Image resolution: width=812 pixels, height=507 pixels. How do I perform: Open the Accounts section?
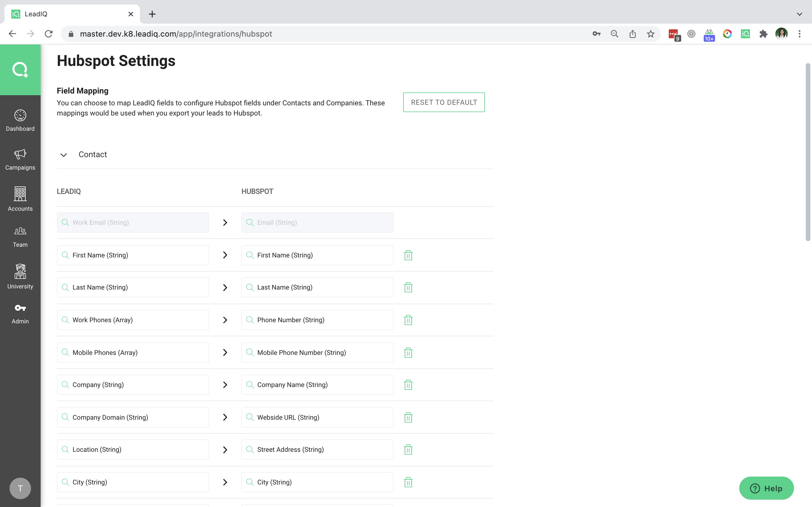20,199
